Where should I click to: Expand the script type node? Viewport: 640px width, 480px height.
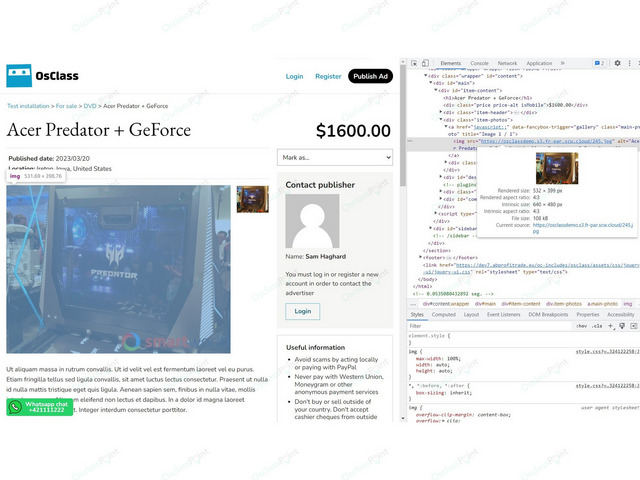436,213
